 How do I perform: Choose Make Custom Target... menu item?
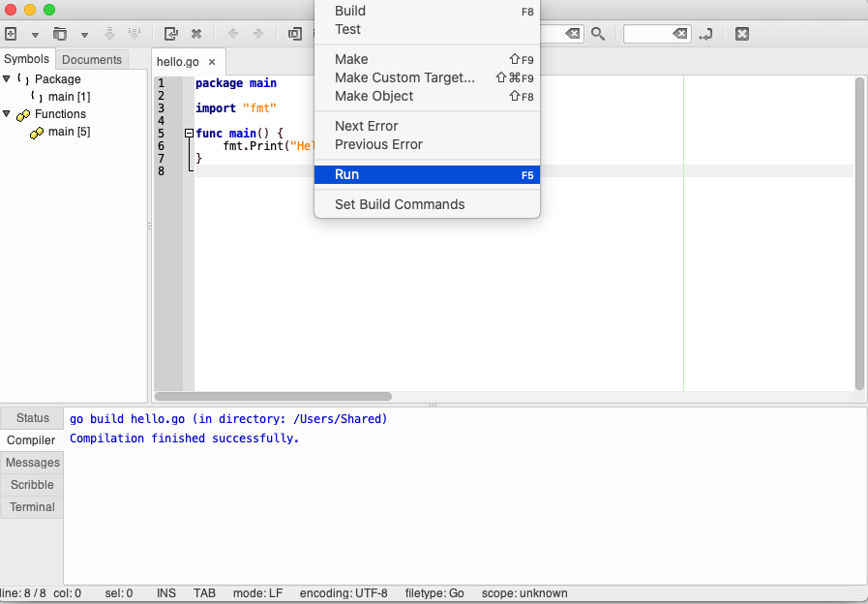(x=427, y=77)
